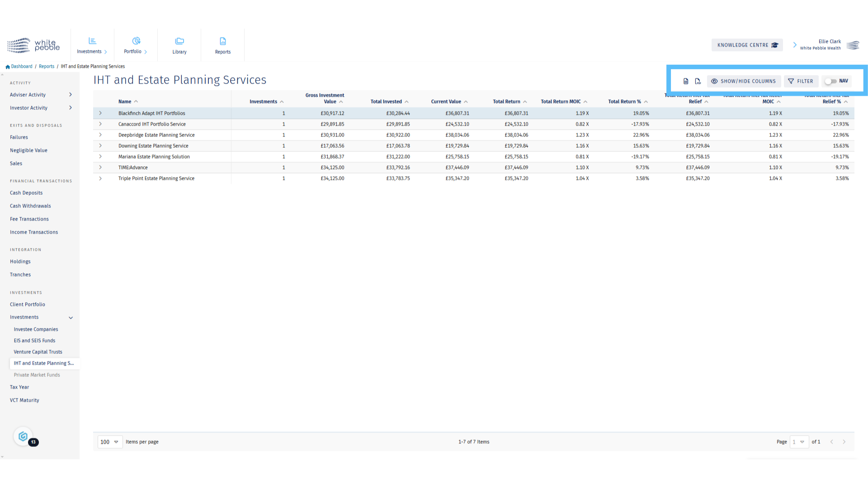868x488 pixels.
Task: Click the Dashboard home icon in breadcrumb
Action: tap(8, 66)
